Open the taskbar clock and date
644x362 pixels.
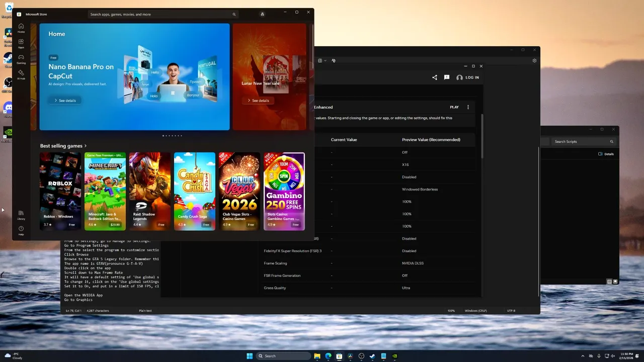[x=627, y=356]
